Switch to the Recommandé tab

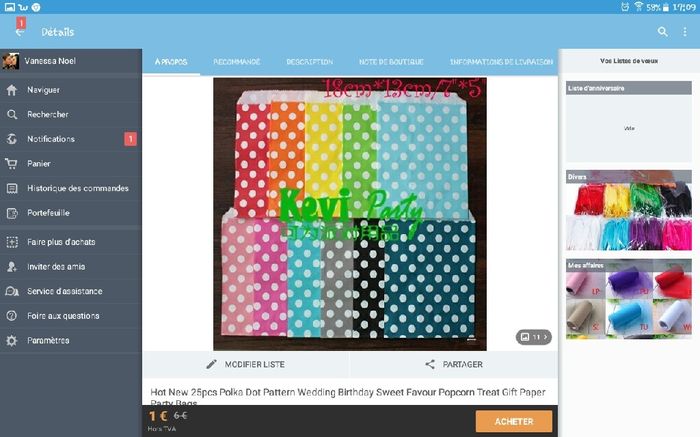(237, 62)
